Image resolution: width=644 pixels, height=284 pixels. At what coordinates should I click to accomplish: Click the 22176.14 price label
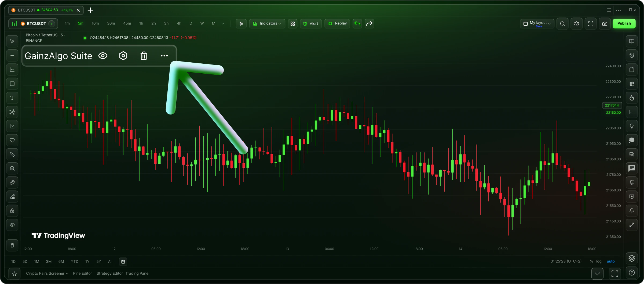612,105
